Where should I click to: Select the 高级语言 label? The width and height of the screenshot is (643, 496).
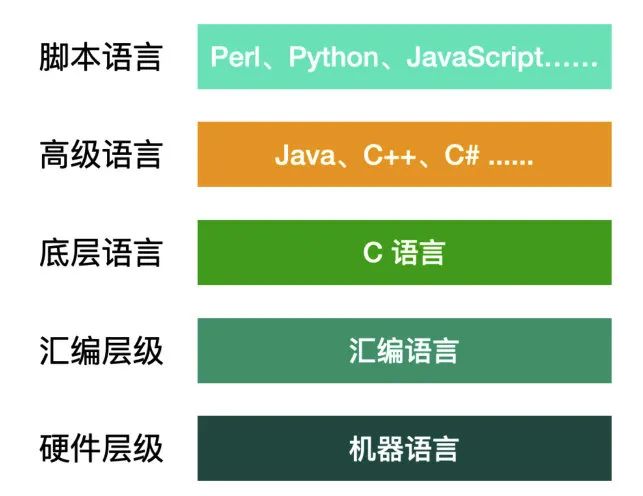click(101, 155)
